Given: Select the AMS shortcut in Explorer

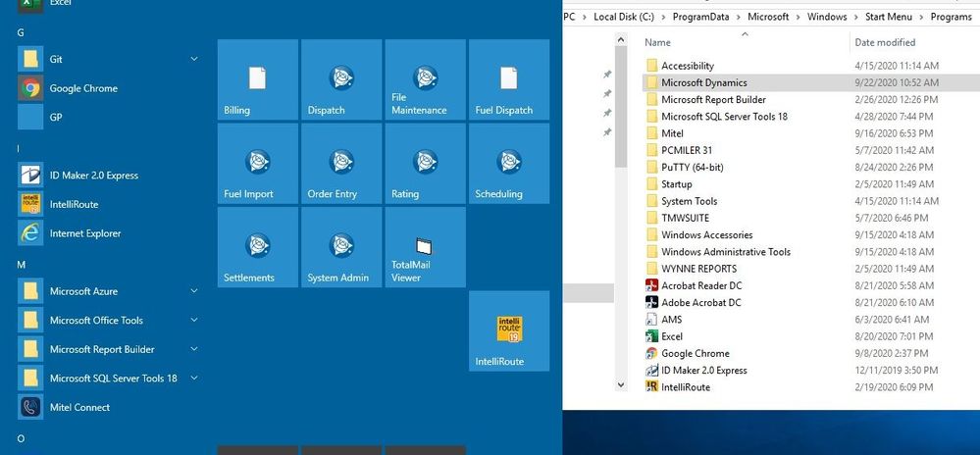Looking at the screenshot, I should pos(663,320).
